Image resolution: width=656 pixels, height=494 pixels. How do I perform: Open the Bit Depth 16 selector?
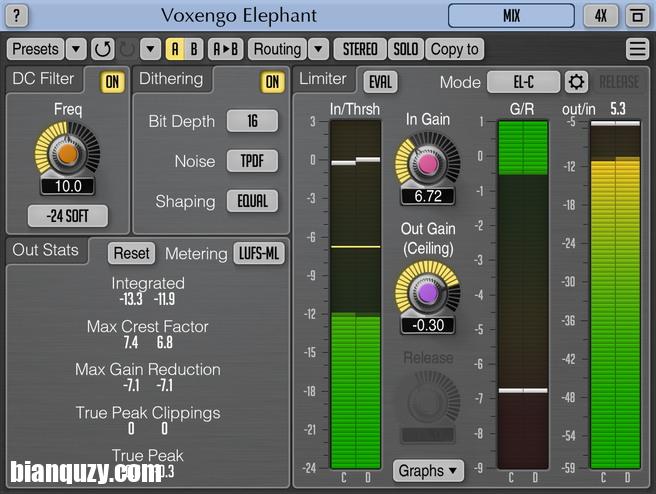[x=252, y=121]
